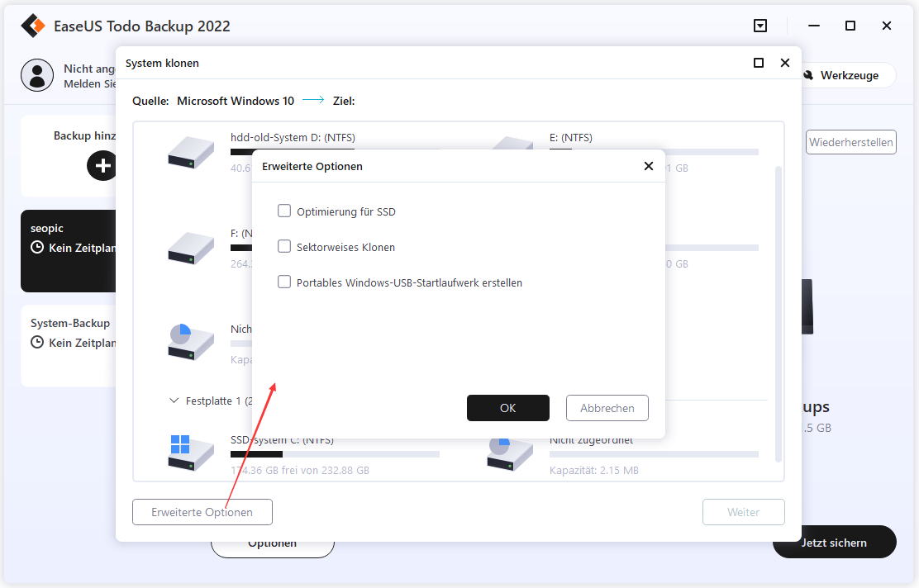This screenshot has width=919, height=588.
Task: Click Microsoft Windows 10 source label
Action: [236, 101]
